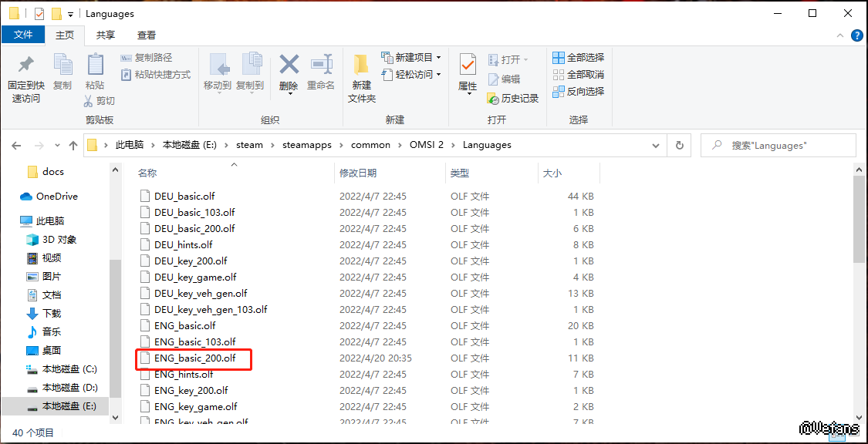Open the Customize Quick Access Toolbar dropdown
The image size is (868, 444).
coord(70,15)
